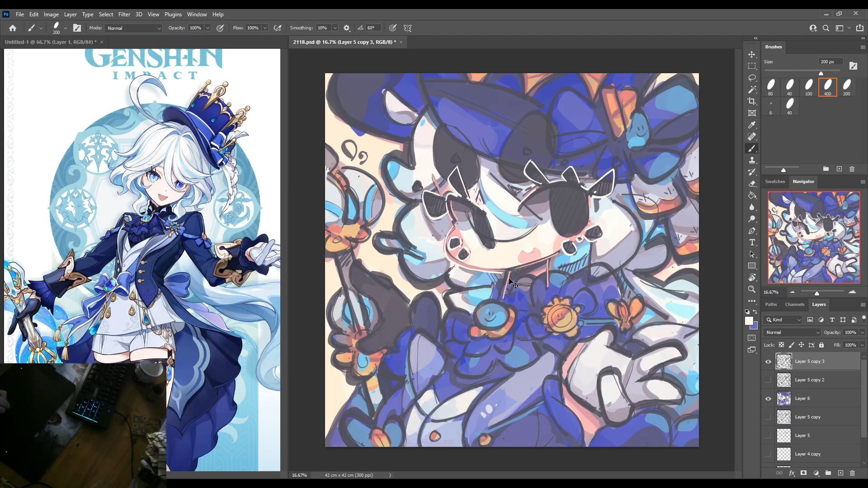
Task: Select the Lasso tool
Action: (752, 78)
